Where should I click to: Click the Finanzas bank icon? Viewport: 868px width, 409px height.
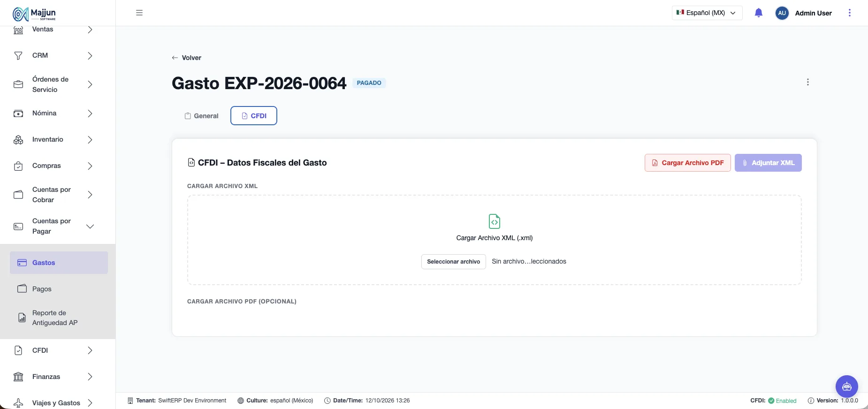(x=18, y=377)
